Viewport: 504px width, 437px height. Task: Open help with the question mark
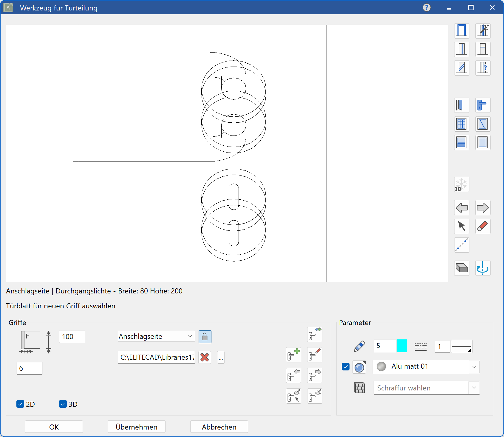(x=427, y=7)
